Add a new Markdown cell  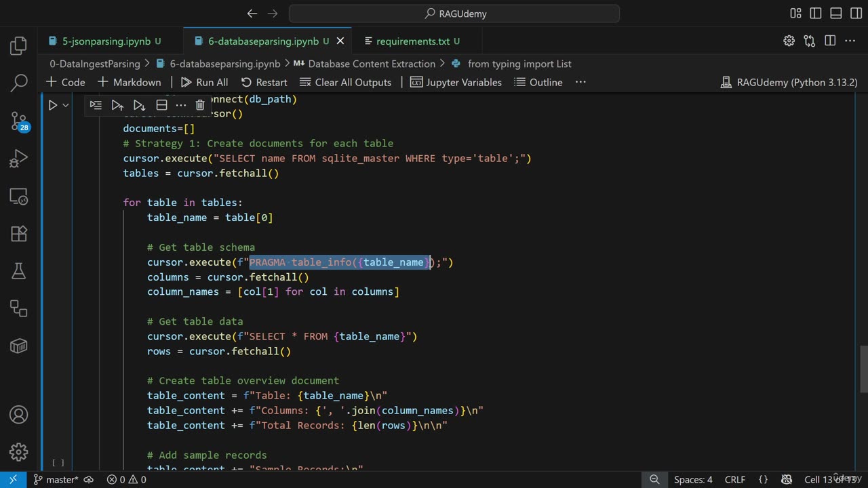pos(129,82)
